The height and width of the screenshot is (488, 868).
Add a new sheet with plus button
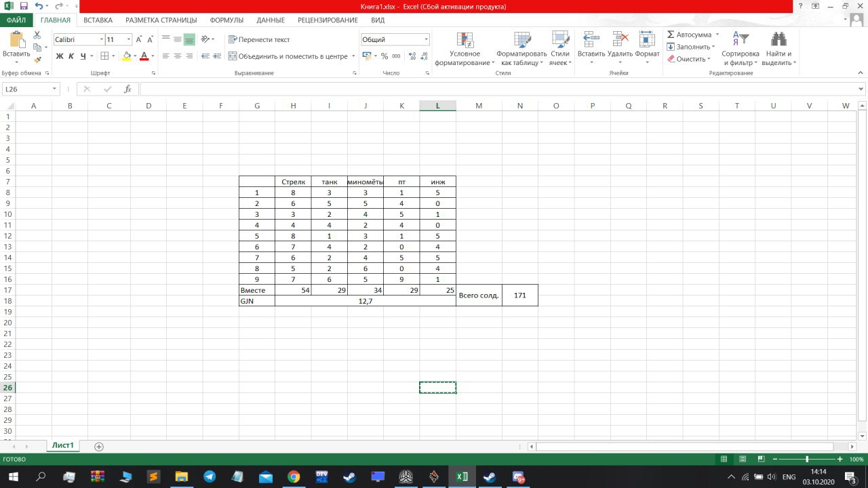click(x=99, y=447)
